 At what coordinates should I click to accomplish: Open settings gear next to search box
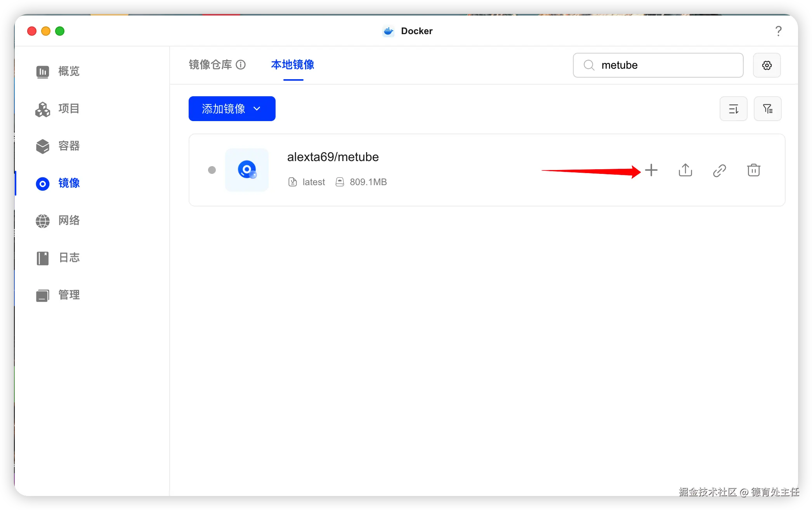tap(767, 65)
